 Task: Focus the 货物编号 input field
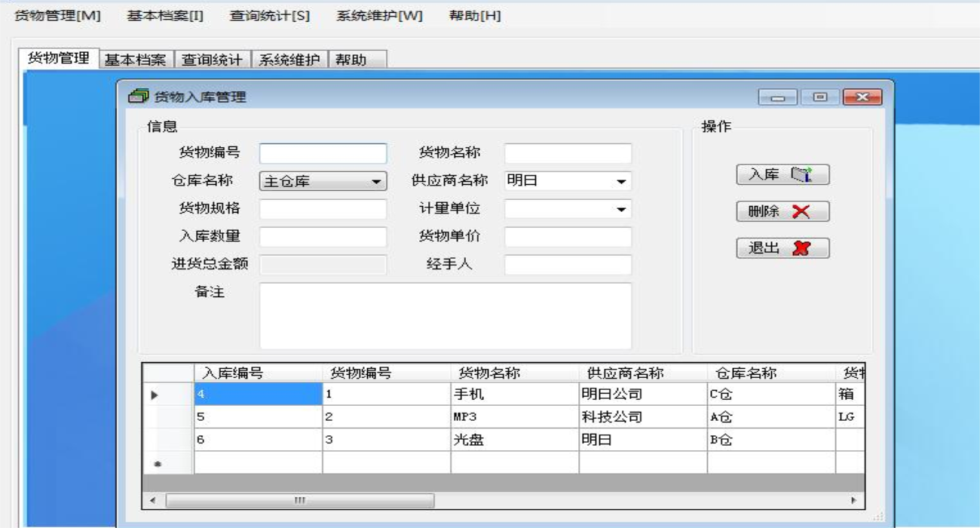(323, 154)
